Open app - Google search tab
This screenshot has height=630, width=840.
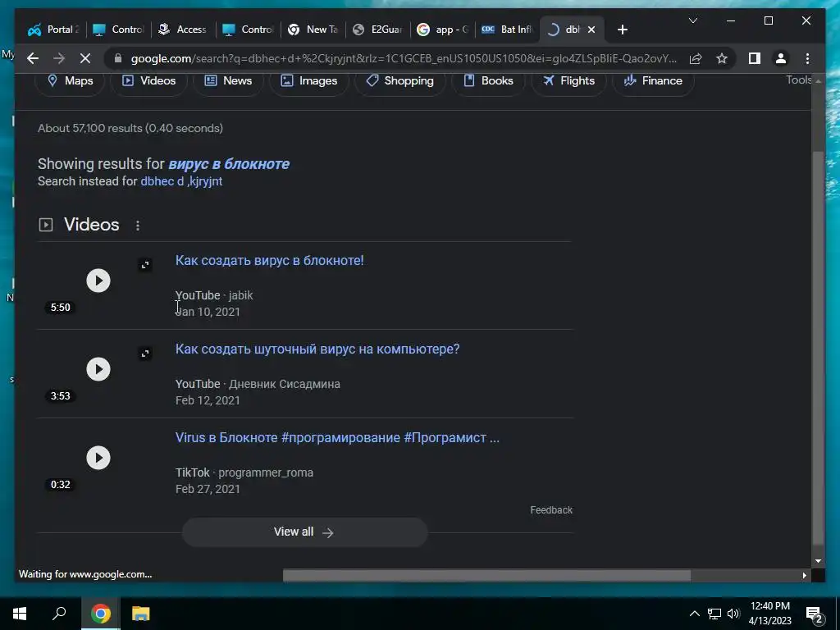pos(443,30)
